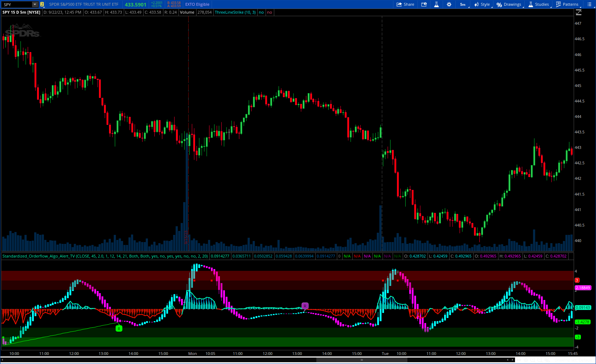Viewport: 596px width, 364px height.
Task: Click the horizontal time scrollbar thumb
Action: tap(362, 360)
